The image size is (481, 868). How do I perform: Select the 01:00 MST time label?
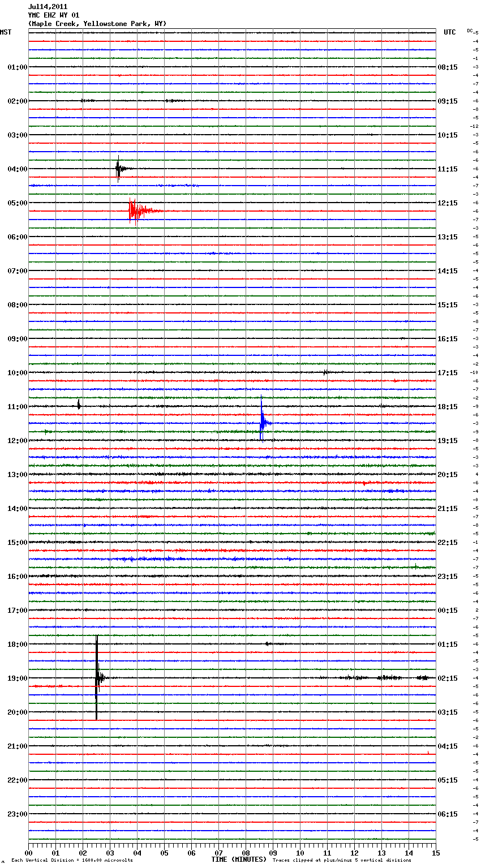pos(18,67)
